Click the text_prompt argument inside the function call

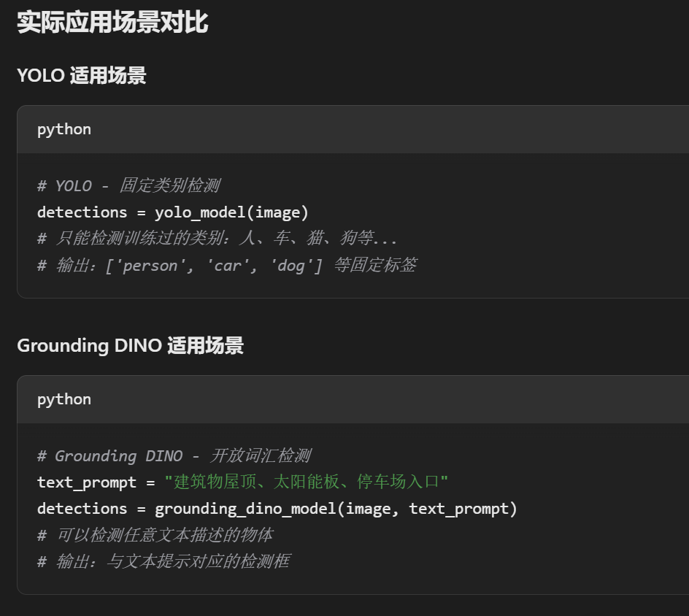tap(458, 509)
